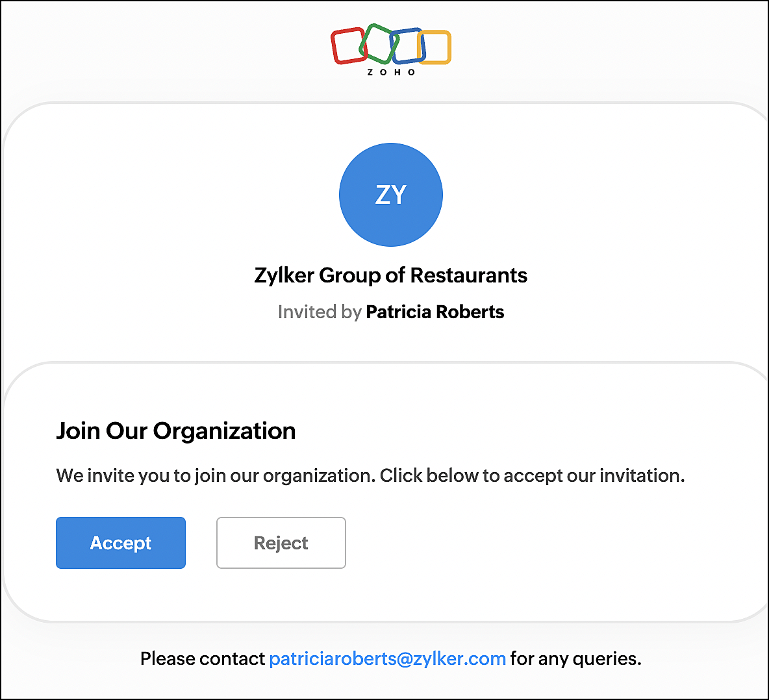Open the ZY organization avatar circle
This screenshot has width=769, height=700.
391,195
